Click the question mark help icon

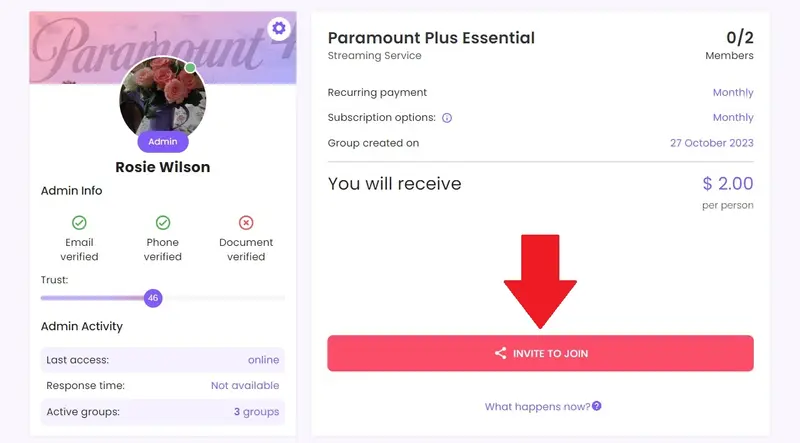[597, 407]
